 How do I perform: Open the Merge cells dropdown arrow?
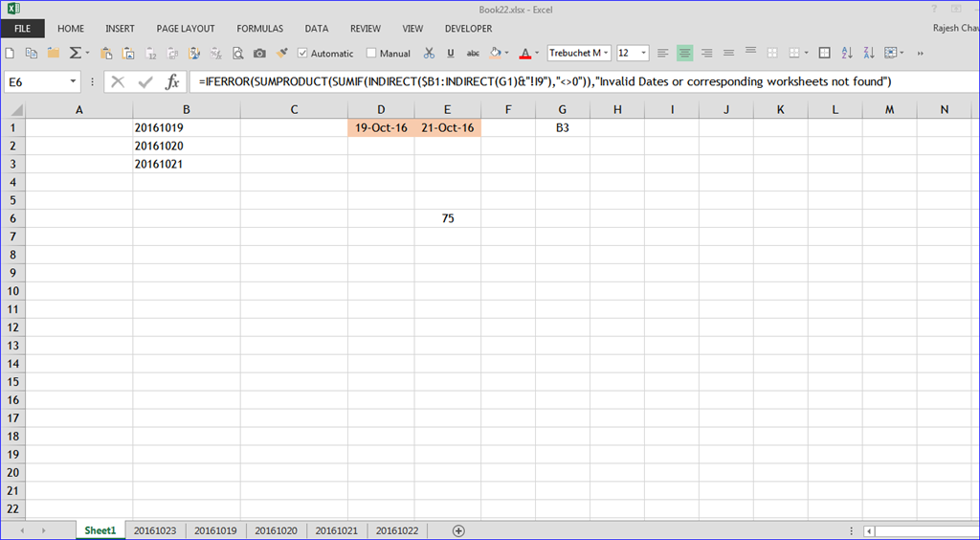(x=806, y=53)
